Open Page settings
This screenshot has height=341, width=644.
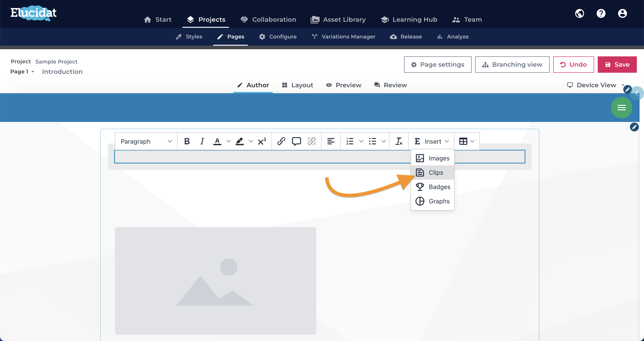438,64
